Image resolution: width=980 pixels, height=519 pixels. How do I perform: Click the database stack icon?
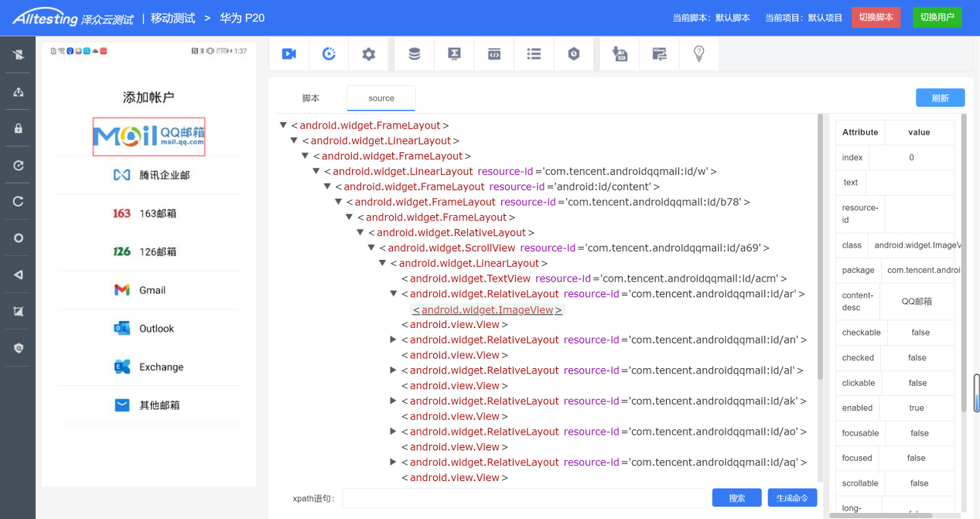(x=415, y=53)
